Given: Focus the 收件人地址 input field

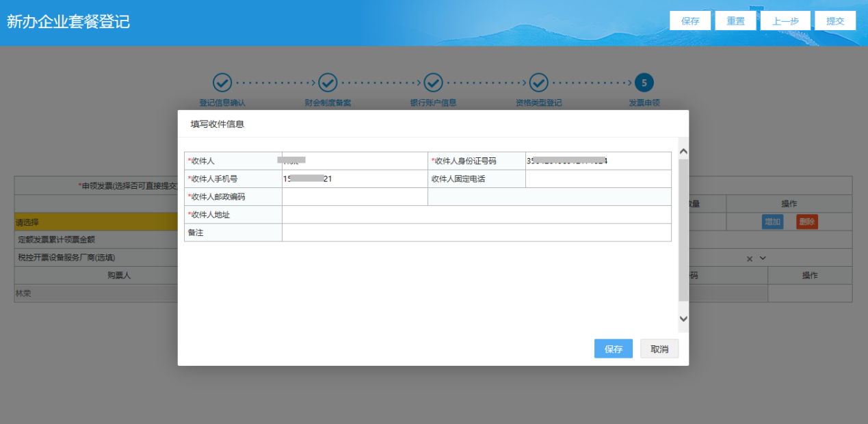Looking at the screenshot, I should [x=476, y=215].
